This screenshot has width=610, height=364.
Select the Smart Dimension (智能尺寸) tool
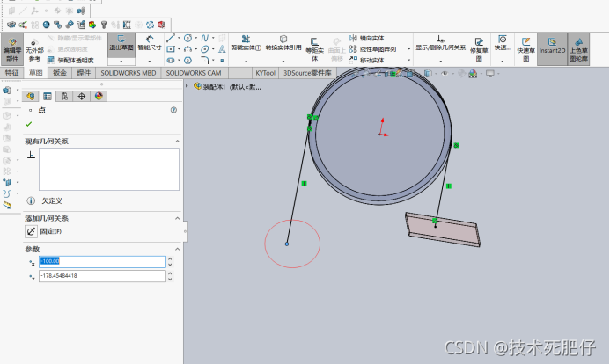pyautogui.click(x=150, y=43)
